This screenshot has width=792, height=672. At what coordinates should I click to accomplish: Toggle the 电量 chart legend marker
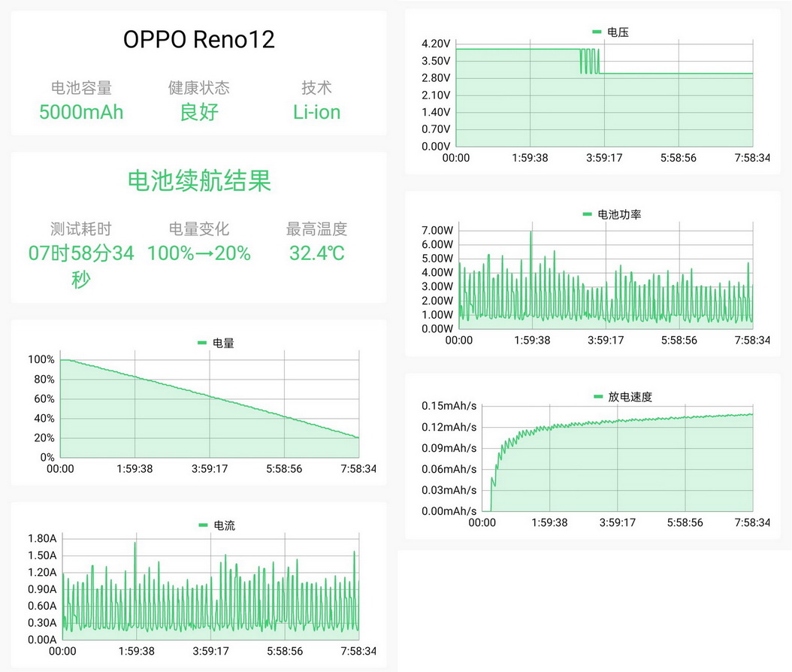[202, 343]
